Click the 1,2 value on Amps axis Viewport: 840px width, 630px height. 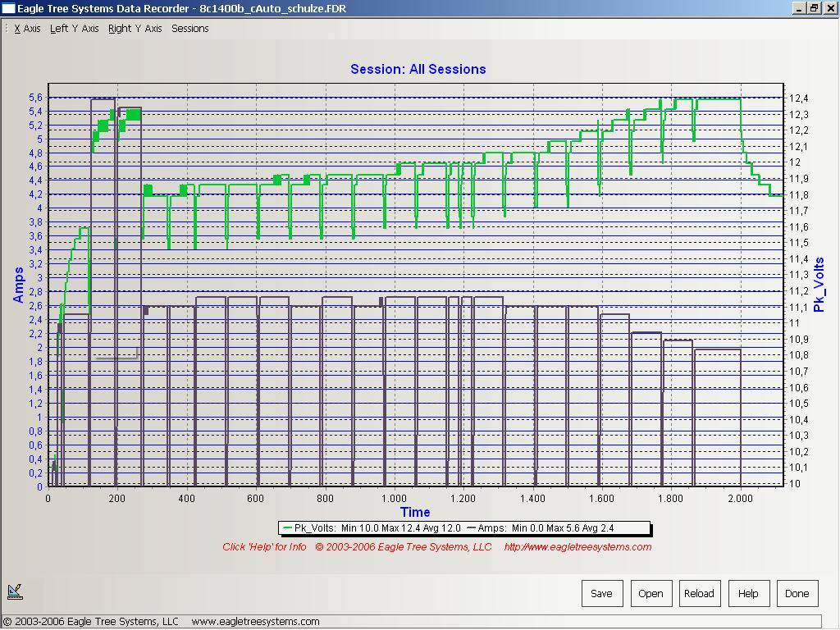click(35, 404)
